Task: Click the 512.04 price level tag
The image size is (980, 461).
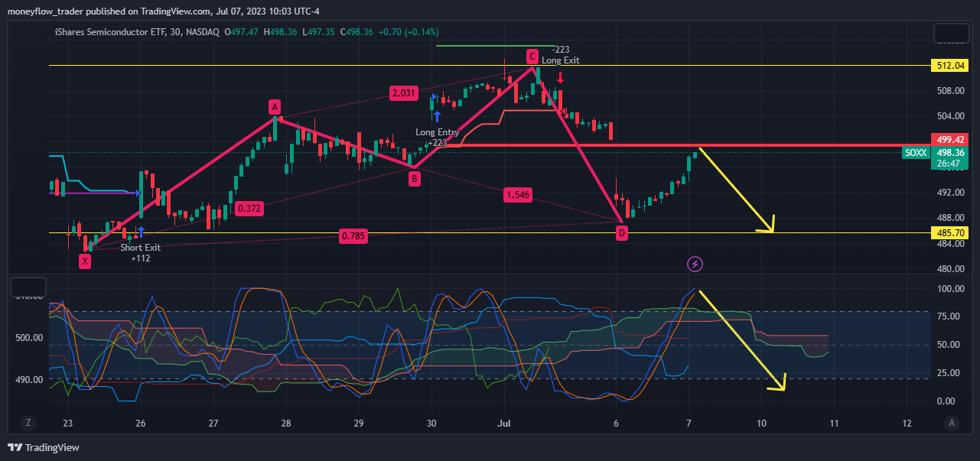Action: pos(949,66)
